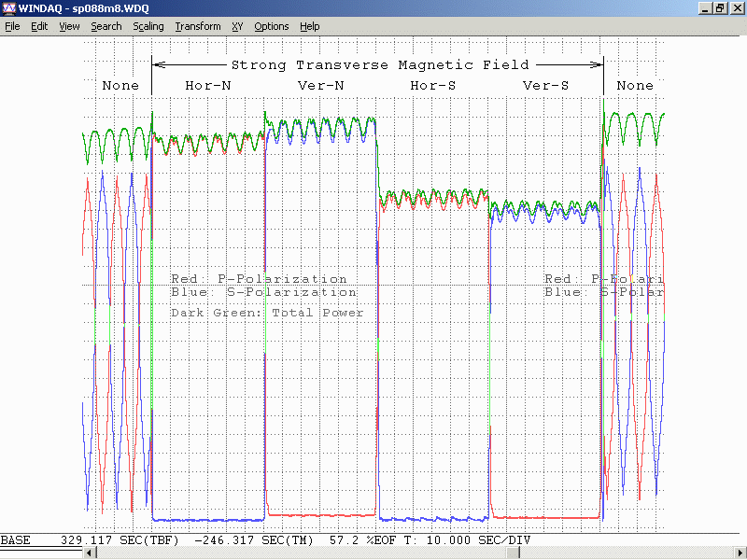Screen dimensions: 747x560
Task: Open the Help menu
Action: [x=310, y=26]
